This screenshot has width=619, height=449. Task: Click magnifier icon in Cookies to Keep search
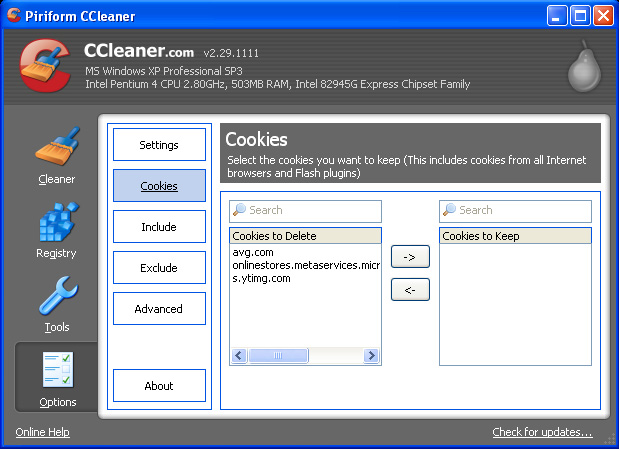(449, 210)
